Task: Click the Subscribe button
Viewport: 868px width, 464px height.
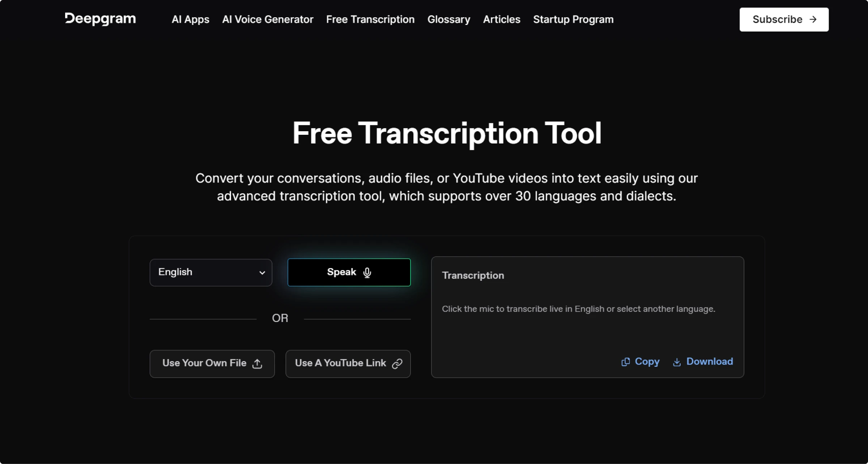Action: (x=784, y=20)
